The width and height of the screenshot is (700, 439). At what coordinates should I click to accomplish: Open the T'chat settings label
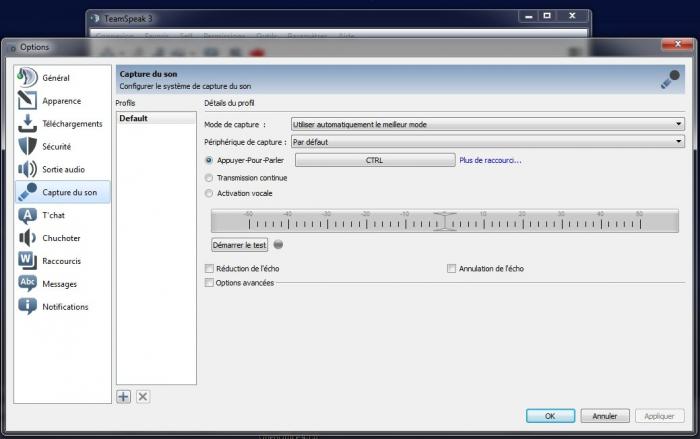click(x=54, y=215)
